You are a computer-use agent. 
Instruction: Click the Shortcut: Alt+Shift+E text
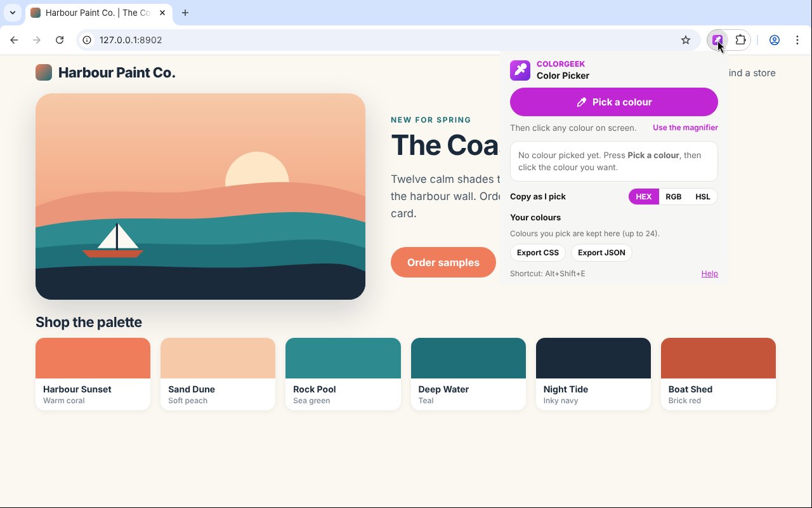(x=547, y=274)
